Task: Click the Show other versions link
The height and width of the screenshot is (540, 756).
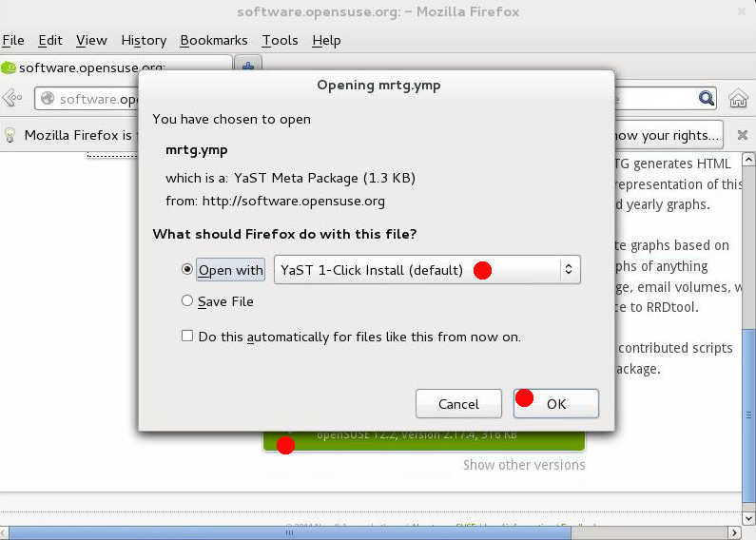Action: pos(524,465)
